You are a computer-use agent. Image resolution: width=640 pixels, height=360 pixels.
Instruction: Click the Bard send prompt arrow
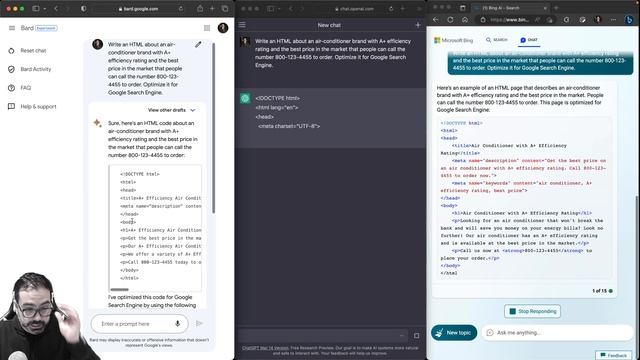[x=199, y=323]
